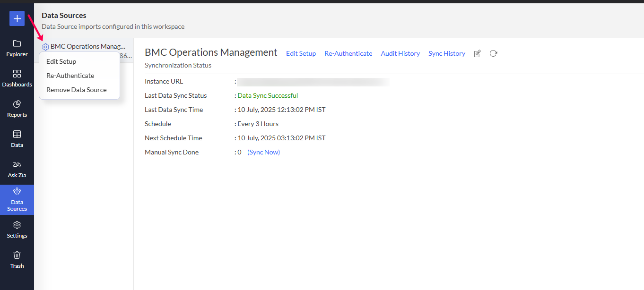Choose Edit Setup from the context menu

coord(61,61)
